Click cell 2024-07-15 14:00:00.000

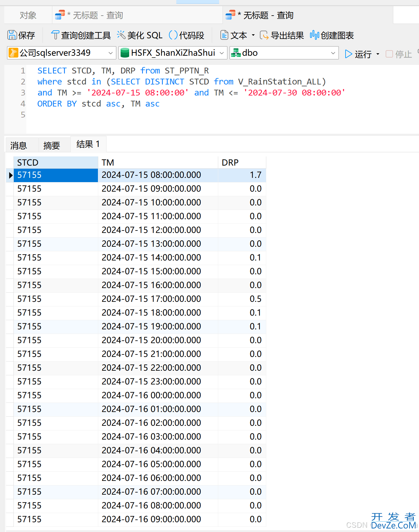(158, 258)
